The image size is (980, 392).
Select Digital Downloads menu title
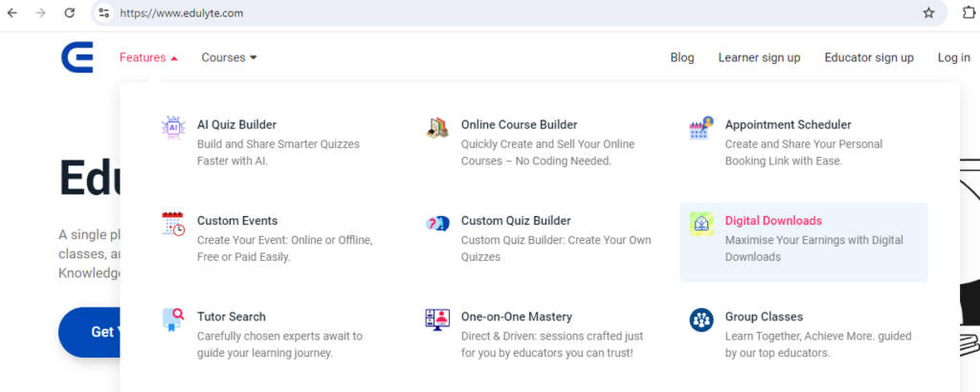point(773,221)
